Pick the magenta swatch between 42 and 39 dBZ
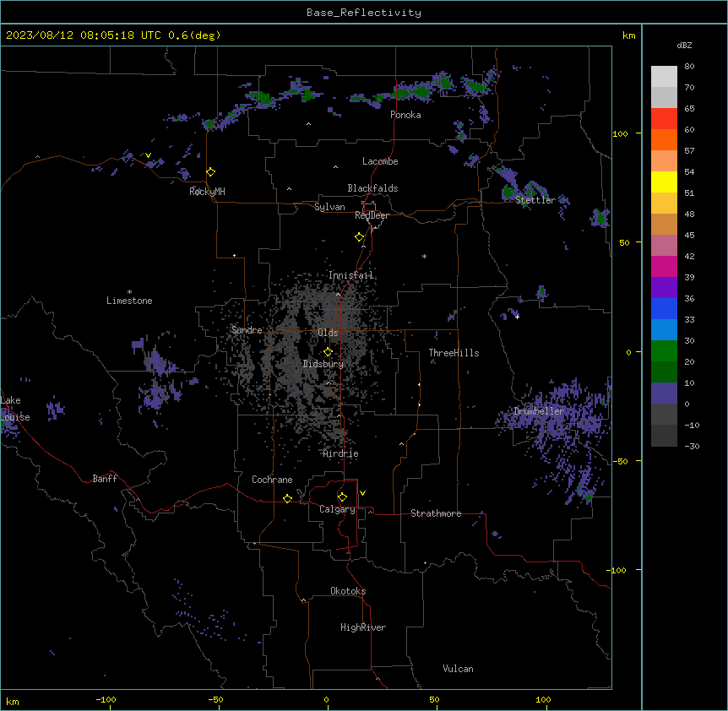Image resolution: width=728 pixels, height=711 pixels. pyautogui.click(x=664, y=266)
